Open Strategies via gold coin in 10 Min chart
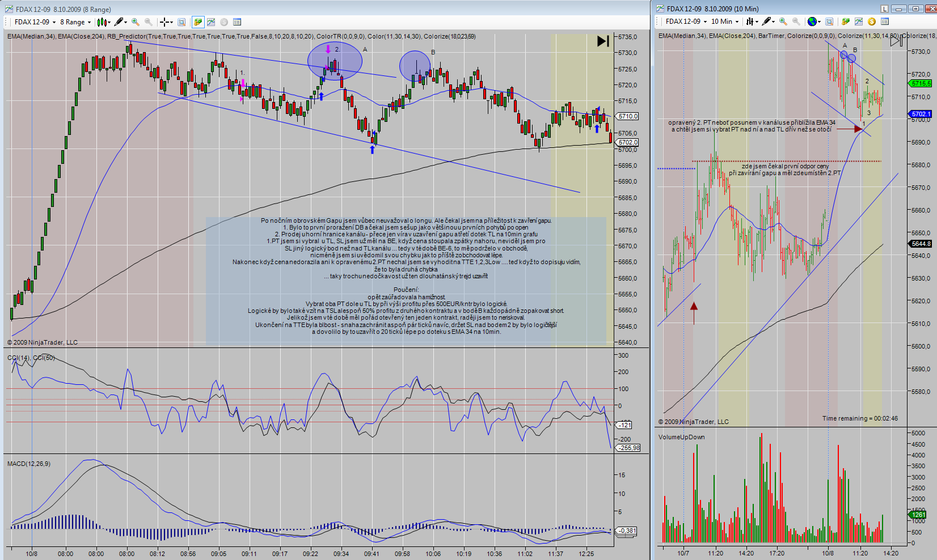The width and height of the screenshot is (937, 560). click(872, 22)
